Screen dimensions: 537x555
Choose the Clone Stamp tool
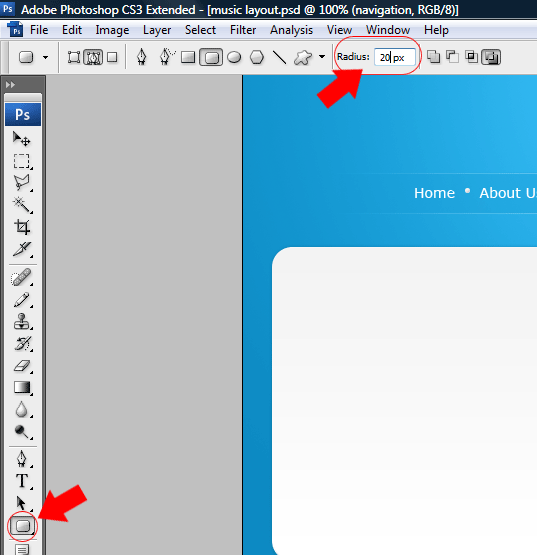tap(22, 322)
